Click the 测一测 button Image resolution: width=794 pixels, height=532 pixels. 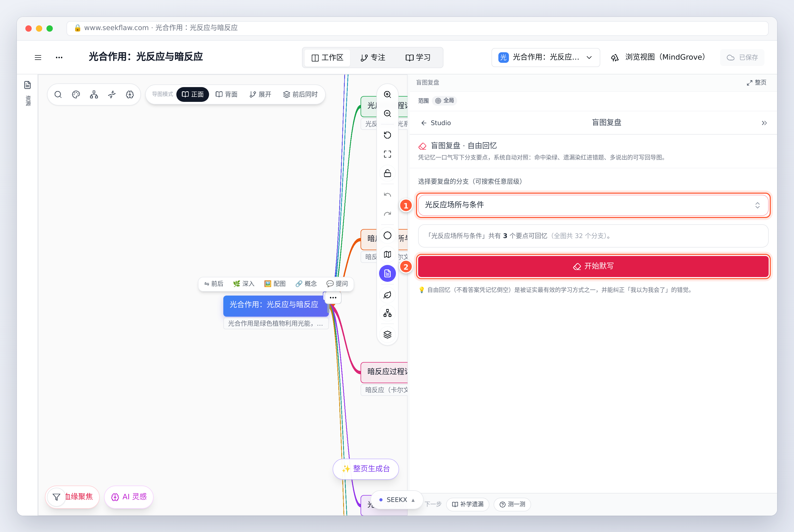(x=512, y=504)
